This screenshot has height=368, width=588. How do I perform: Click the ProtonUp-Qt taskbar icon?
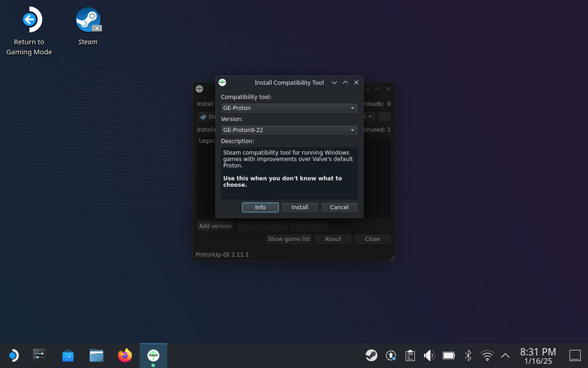click(x=153, y=355)
